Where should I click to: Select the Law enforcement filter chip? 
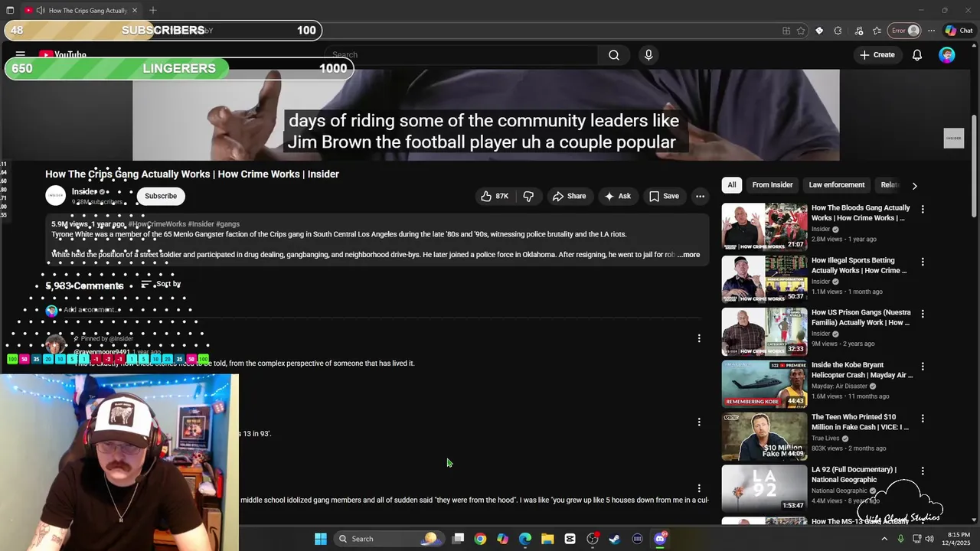pyautogui.click(x=836, y=184)
